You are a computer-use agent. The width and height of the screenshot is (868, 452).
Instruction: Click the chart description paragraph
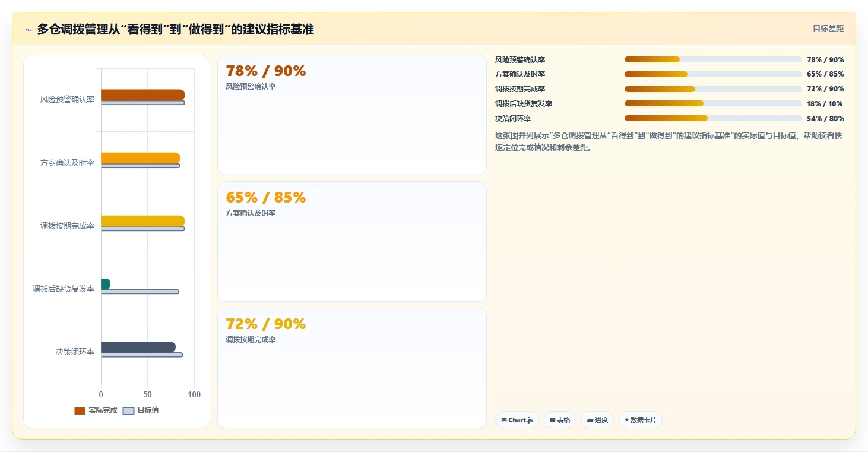[x=669, y=141]
